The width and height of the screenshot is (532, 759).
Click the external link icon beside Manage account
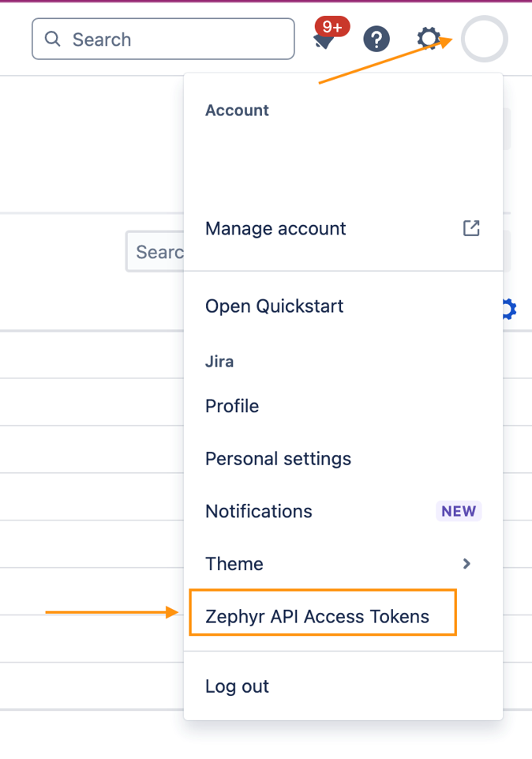[x=470, y=228]
